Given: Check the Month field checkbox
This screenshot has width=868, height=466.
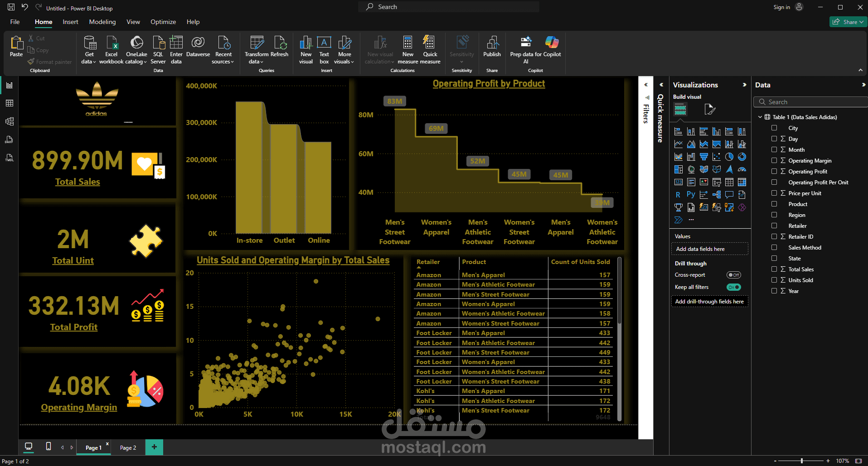Looking at the screenshot, I should click(x=774, y=150).
